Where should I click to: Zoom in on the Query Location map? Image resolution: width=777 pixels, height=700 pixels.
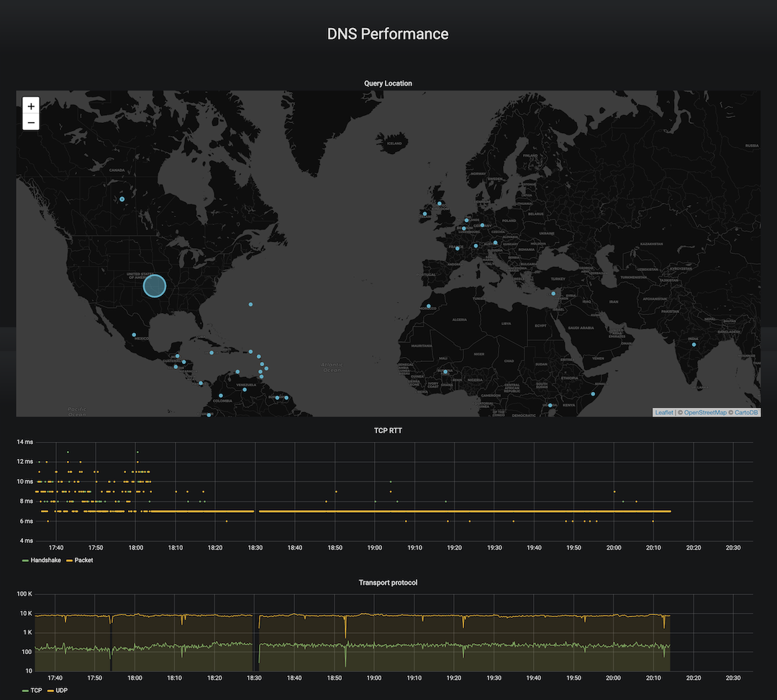(x=31, y=106)
